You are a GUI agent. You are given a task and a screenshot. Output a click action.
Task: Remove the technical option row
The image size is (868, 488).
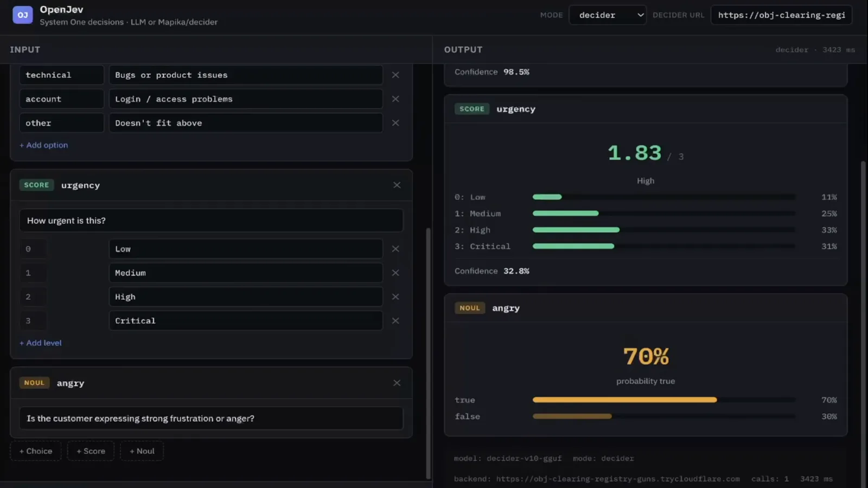click(x=395, y=75)
